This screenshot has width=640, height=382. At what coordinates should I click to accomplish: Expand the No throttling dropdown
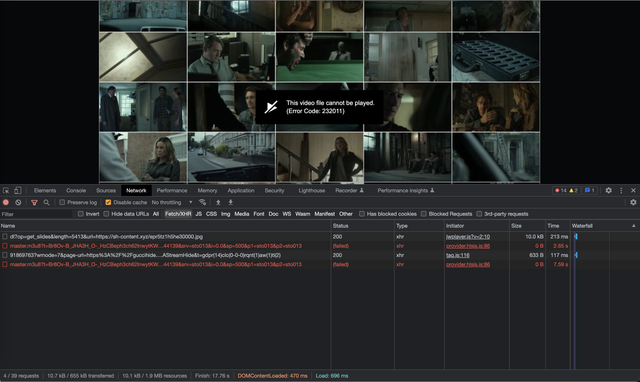tap(172, 202)
